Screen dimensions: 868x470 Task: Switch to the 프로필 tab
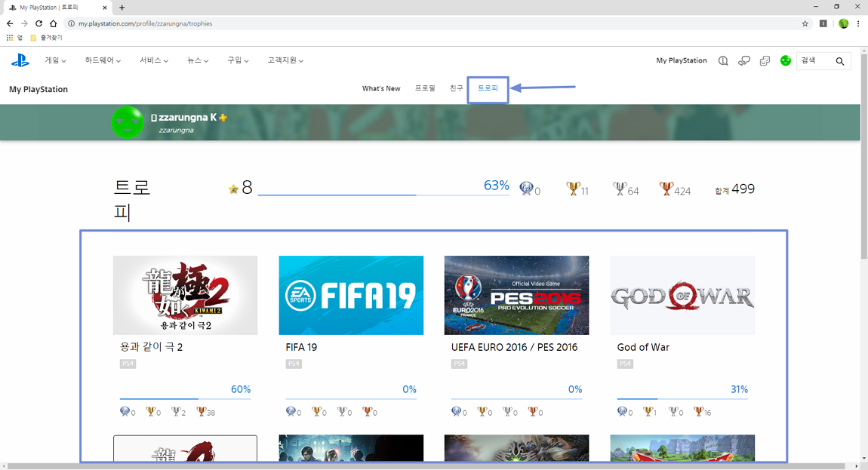coord(425,88)
